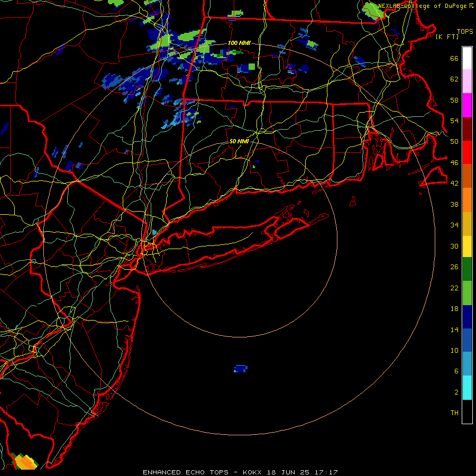Click the '62' legend value
This screenshot has height=476, width=476.
coord(454,79)
